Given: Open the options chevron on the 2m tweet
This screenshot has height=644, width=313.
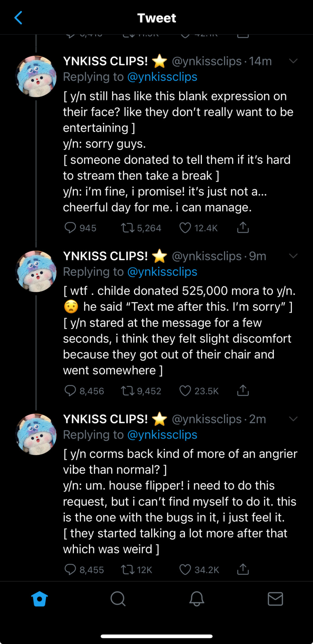Looking at the screenshot, I should click(x=293, y=419).
